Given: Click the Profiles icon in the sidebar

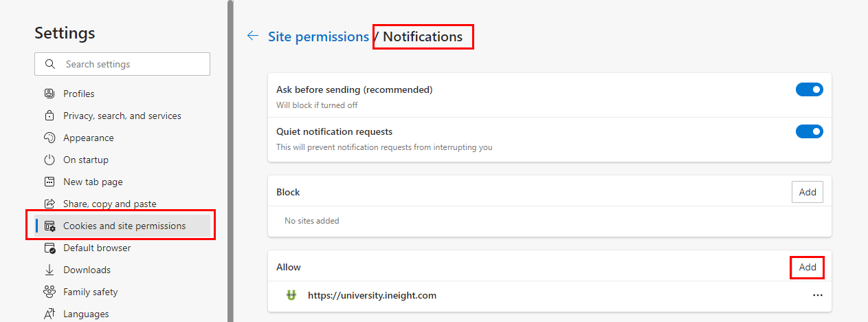Looking at the screenshot, I should [x=49, y=94].
